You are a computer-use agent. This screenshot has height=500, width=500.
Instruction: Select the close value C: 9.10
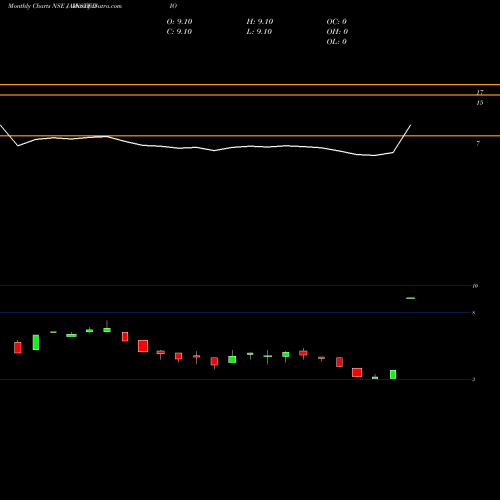179,32
